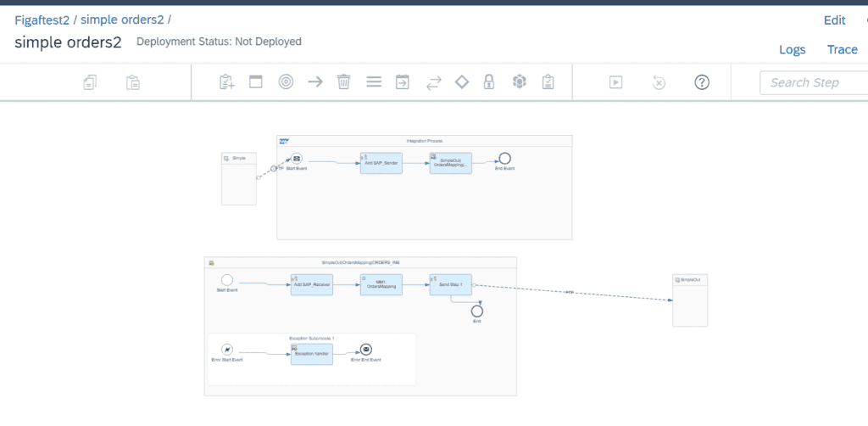
Task: Select the Start Event before Add SAP_Receiver
Action: tap(227, 280)
